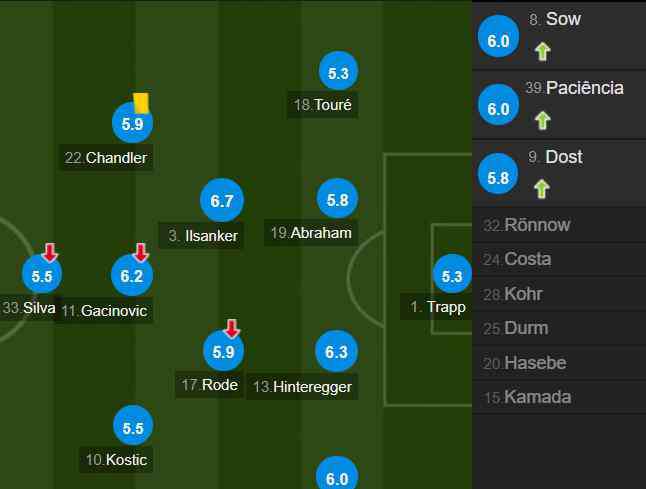Click Chandler's yellow card icon
The height and width of the screenshot is (489, 646).
point(141,103)
